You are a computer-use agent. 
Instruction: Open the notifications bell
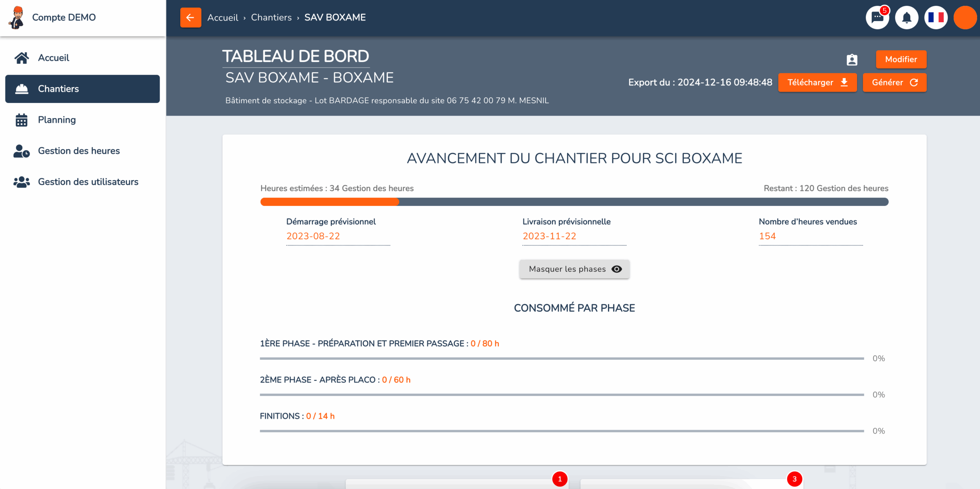click(x=906, y=18)
